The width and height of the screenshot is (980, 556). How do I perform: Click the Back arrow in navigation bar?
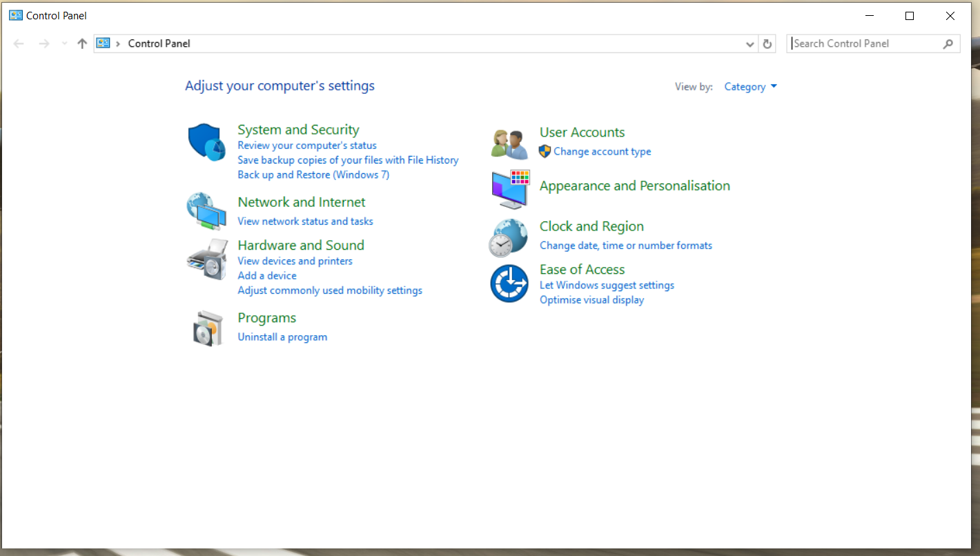[x=19, y=43]
